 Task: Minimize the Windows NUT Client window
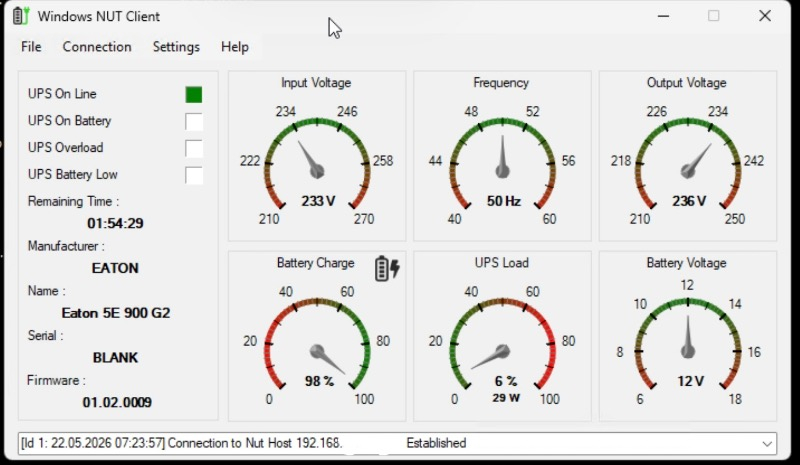[x=663, y=16]
